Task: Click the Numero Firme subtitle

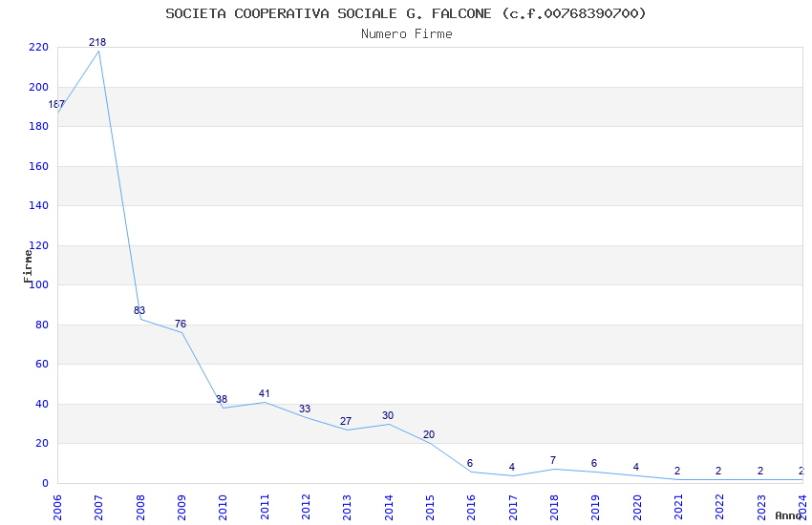Action: click(407, 34)
